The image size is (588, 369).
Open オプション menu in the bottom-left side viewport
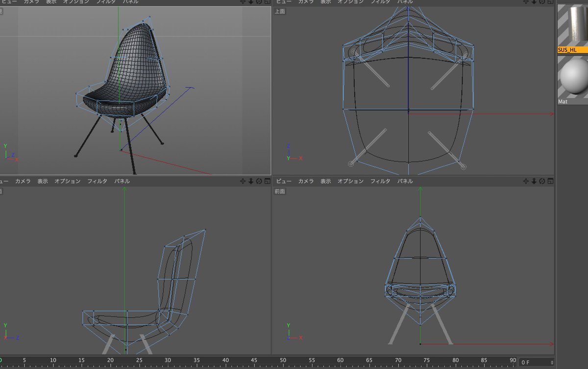point(67,181)
